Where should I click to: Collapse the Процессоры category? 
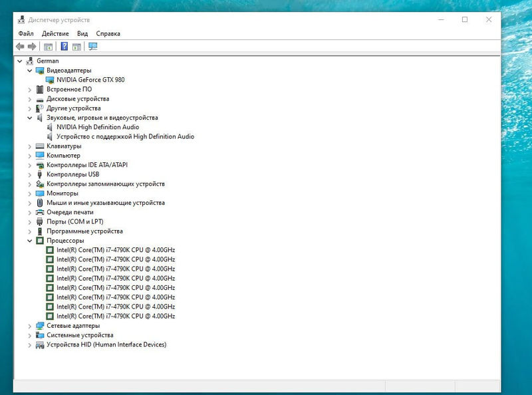(x=29, y=241)
